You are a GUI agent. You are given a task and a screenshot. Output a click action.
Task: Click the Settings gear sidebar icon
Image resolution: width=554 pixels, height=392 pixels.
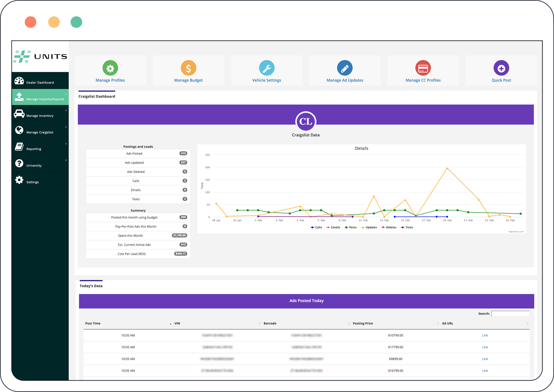click(x=19, y=180)
